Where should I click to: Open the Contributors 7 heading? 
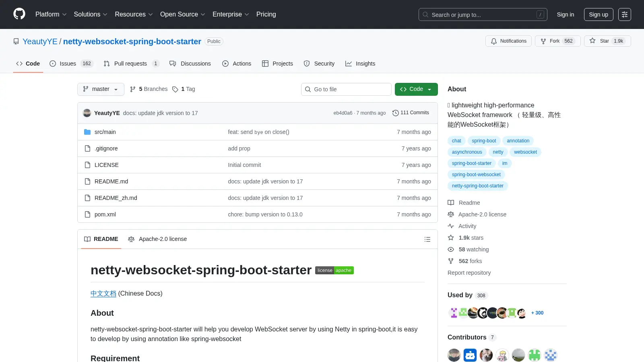tap(472, 337)
